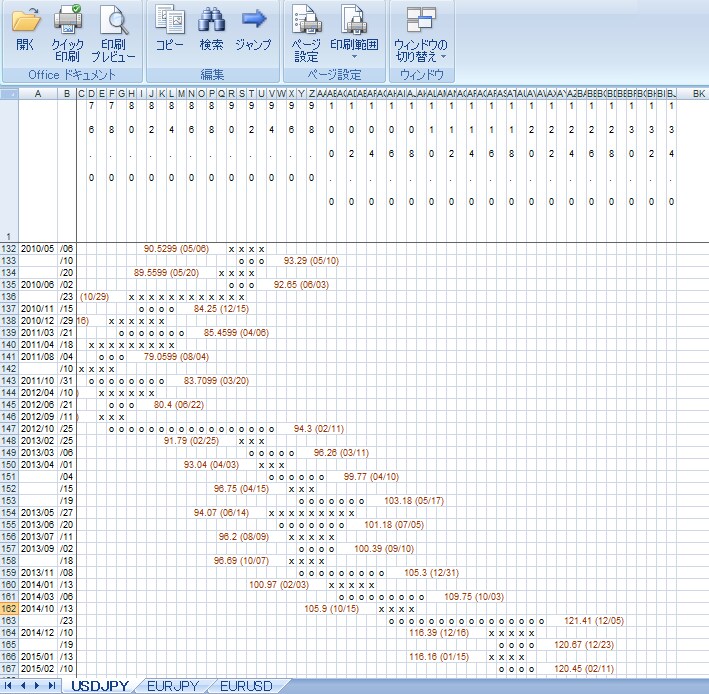
Task: Go to first sheet navigation arrow
Action: point(8,685)
